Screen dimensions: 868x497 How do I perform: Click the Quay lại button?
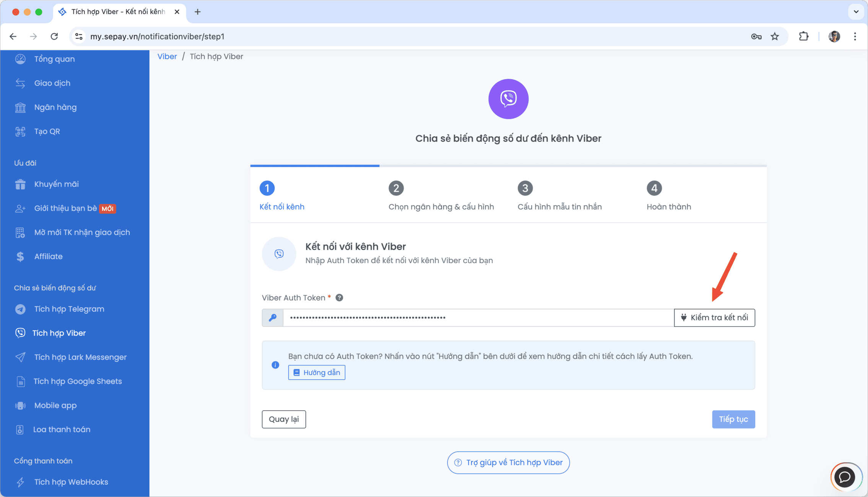pyautogui.click(x=284, y=419)
